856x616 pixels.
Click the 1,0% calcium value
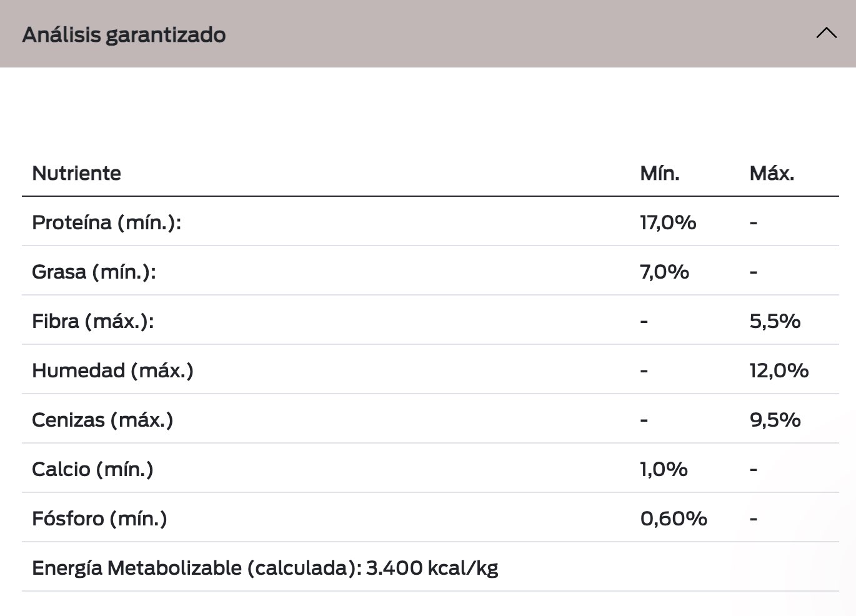tap(664, 469)
